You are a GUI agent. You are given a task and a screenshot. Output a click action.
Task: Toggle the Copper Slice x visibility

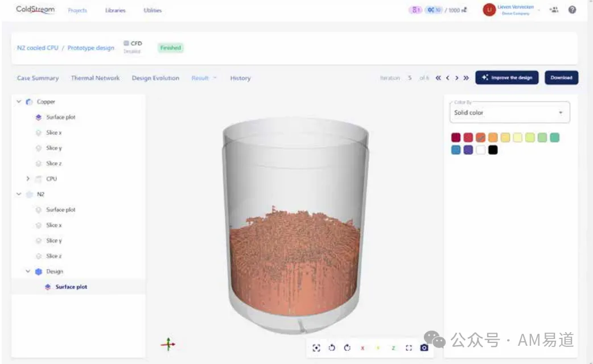click(x=38, y=133)
